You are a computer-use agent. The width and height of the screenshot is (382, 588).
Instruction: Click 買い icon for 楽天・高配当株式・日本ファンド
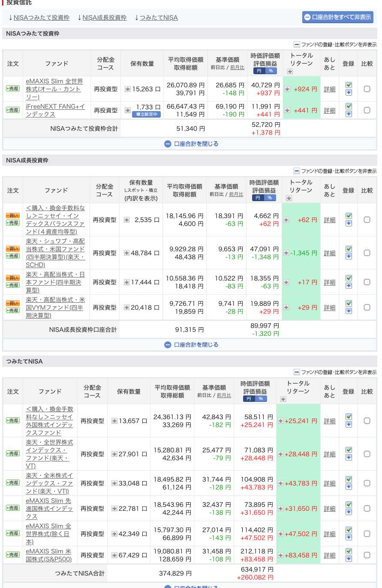click(13, 278)
